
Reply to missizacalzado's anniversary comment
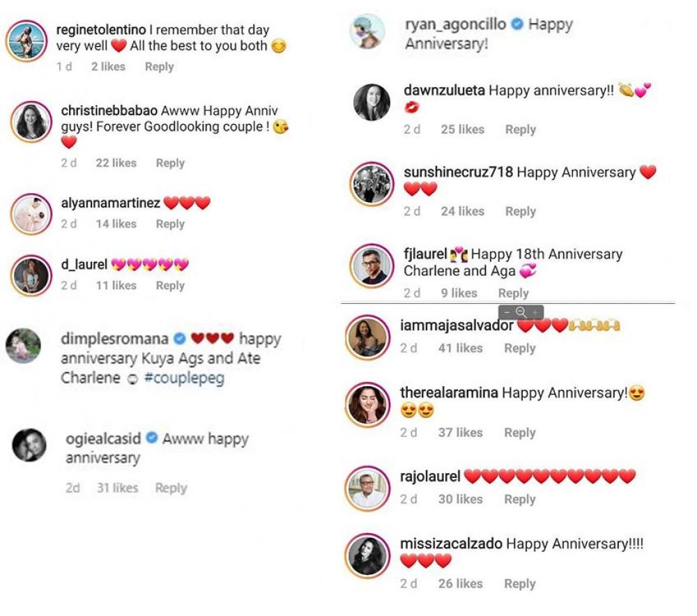pyautogui.click(x=519, y=584)
